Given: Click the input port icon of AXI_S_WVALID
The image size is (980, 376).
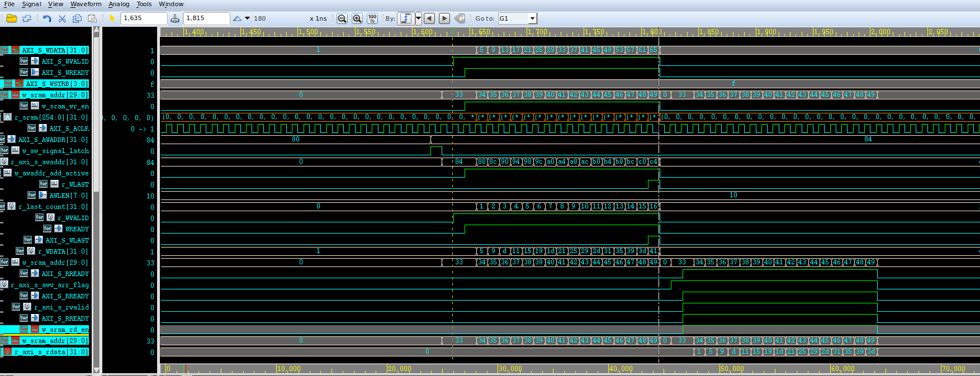Looking at the screenshot, I should (x=35, y=61).
